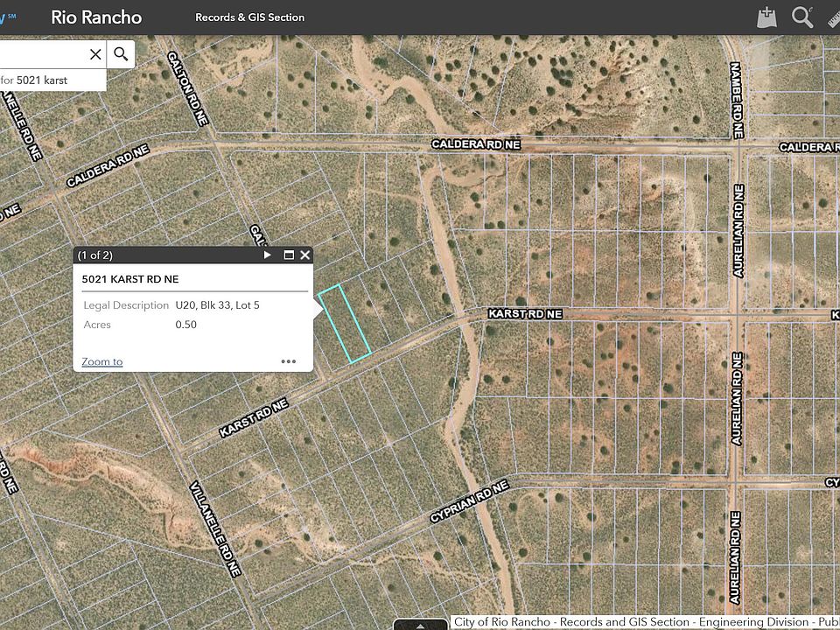Show next feature in popup

(x=268, y=255)
